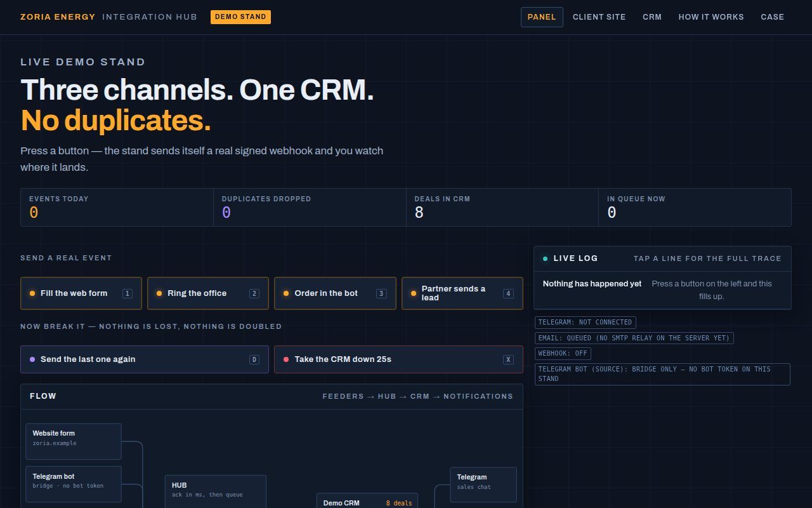Click the 'Nothing has happened yet' message
Viewport: 812px width, 508px height.
coord(593,284)
